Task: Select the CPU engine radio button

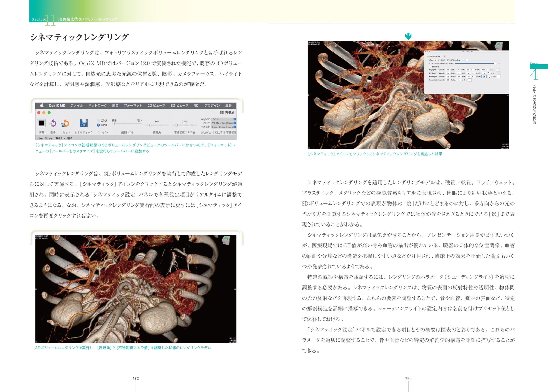Action: tap(98, 121)
